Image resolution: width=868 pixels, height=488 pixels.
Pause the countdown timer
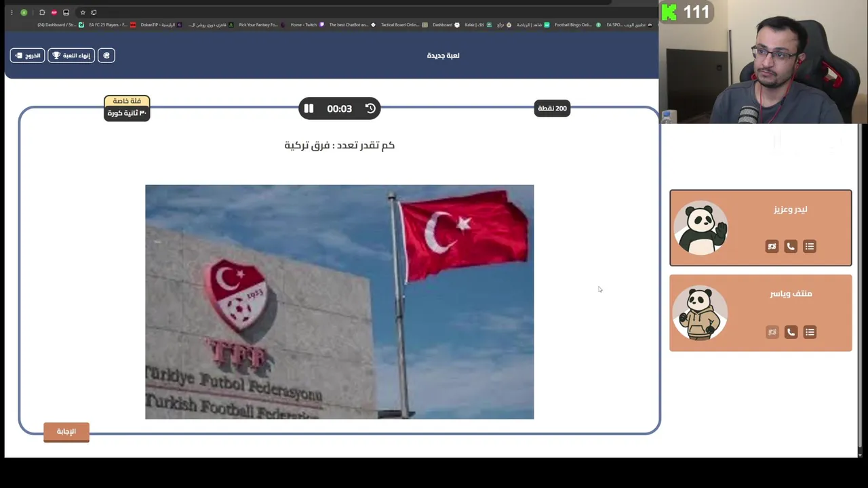309,108
